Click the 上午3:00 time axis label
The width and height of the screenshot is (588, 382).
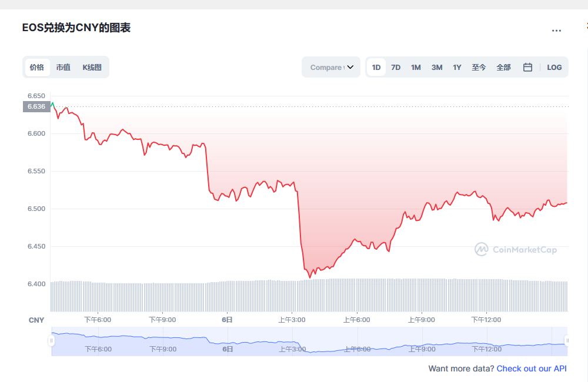click(x=292, y=320)
